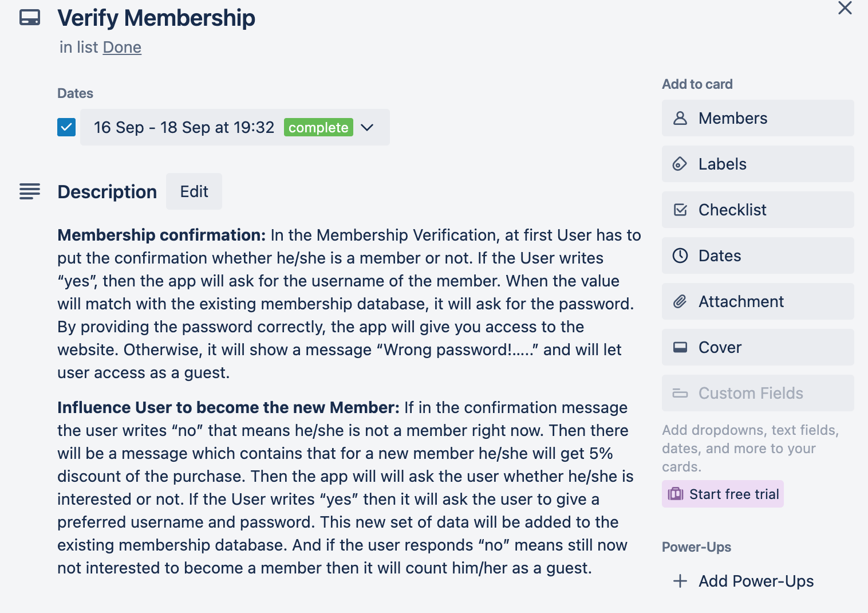Expand the dates dropdown chevron
The image size is (868, 613).
tap(368, 127)
